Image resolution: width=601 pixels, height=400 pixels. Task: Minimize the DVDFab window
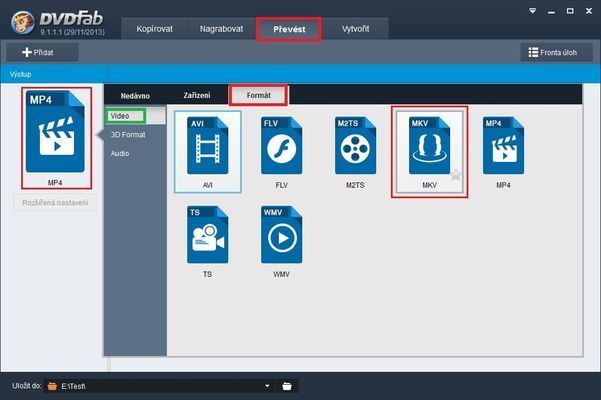(551, 11)
